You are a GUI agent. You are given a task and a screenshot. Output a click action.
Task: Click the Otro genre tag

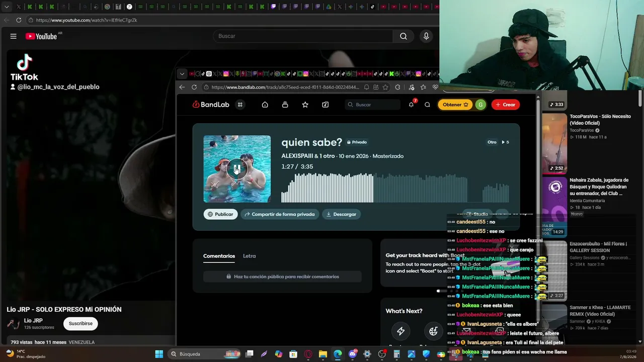click(492, 142)
